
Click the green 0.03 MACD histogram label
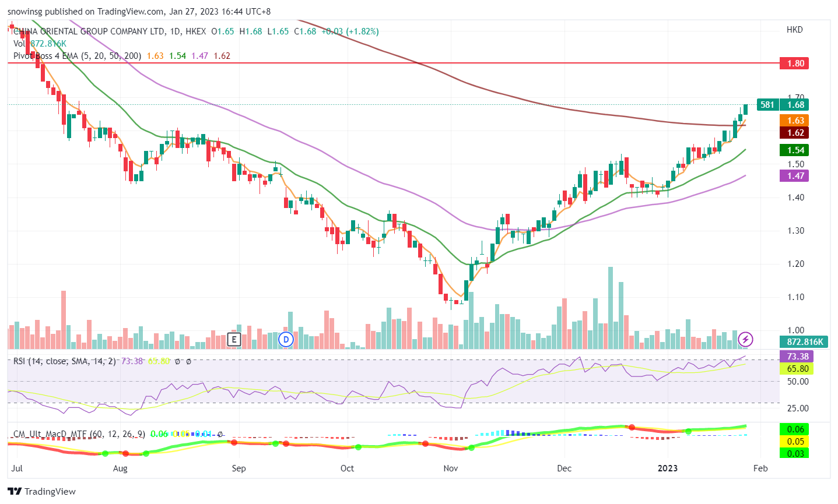tap(794, 453)
